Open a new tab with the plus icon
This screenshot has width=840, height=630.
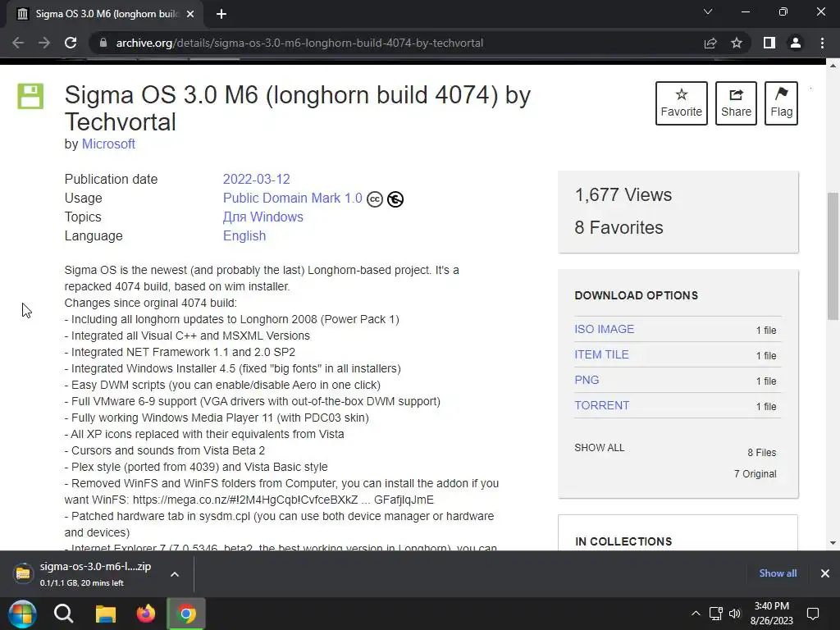coord(221,14)
